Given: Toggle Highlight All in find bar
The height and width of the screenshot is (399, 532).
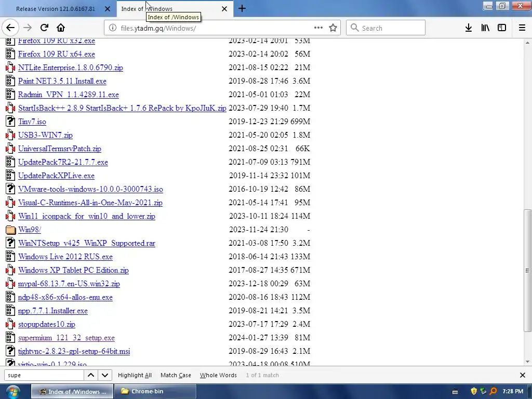Looking at the screenshot, I should pos(135,375).
